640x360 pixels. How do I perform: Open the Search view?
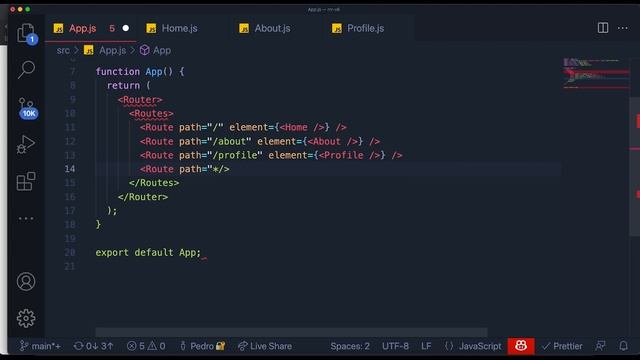pyautogui.click(x=26, y=69)
